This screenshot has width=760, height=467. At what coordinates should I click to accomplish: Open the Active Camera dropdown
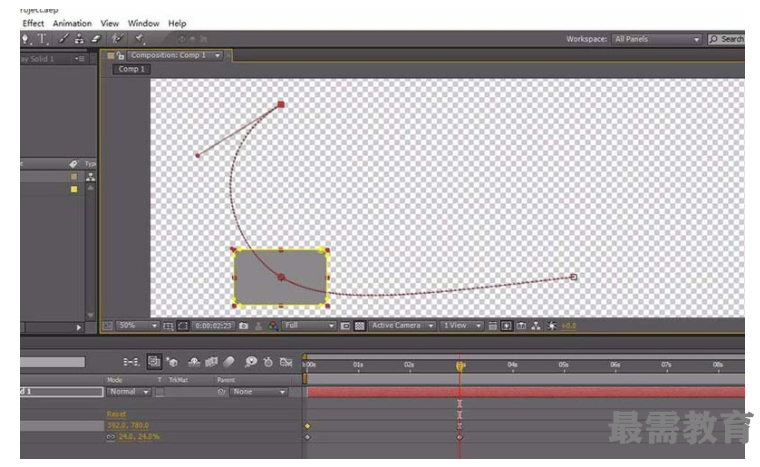pos(402,326)
